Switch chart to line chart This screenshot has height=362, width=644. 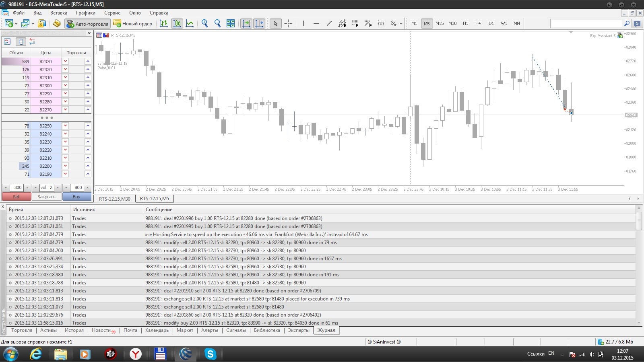pyautogui.click(x=190, y=23)
